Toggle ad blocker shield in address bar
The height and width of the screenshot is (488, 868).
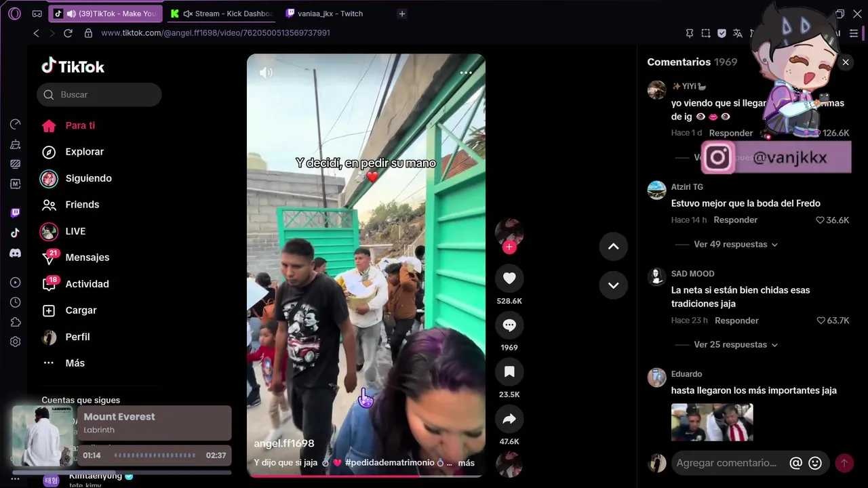pyautogui.click(x=722, y=33)
